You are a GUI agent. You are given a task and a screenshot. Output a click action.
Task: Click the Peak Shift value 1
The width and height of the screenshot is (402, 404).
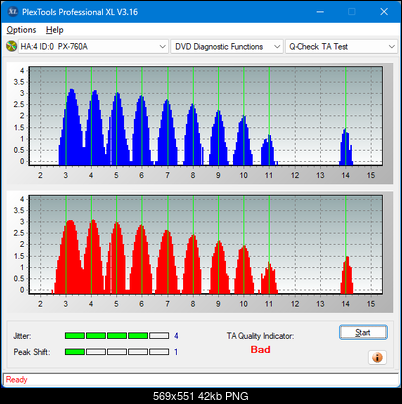click(176, 352)
